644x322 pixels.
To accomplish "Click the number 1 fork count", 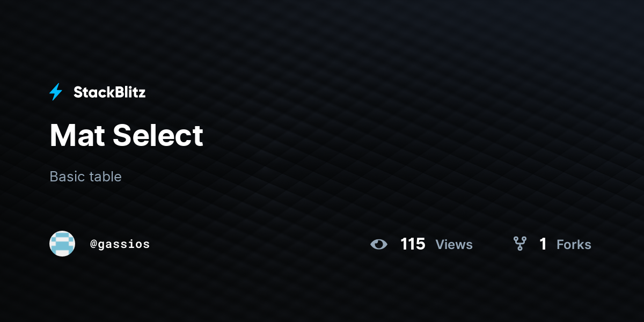I will [x=543, y=244].
